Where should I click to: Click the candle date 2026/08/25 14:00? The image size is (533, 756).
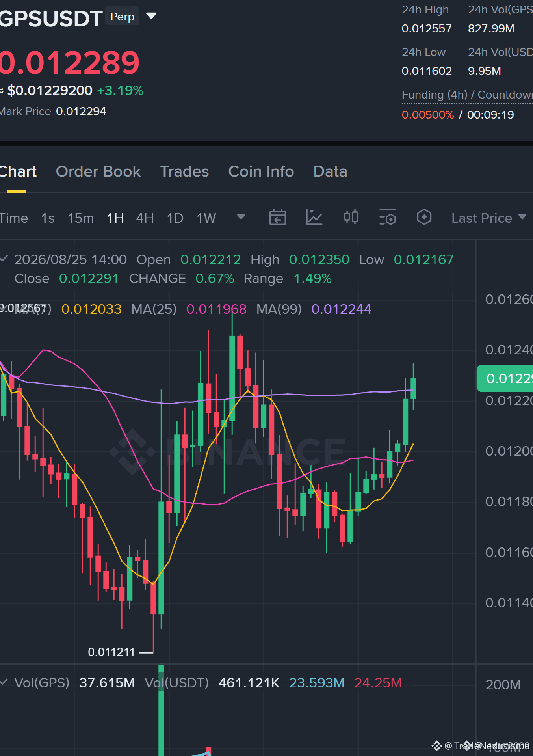71,259
